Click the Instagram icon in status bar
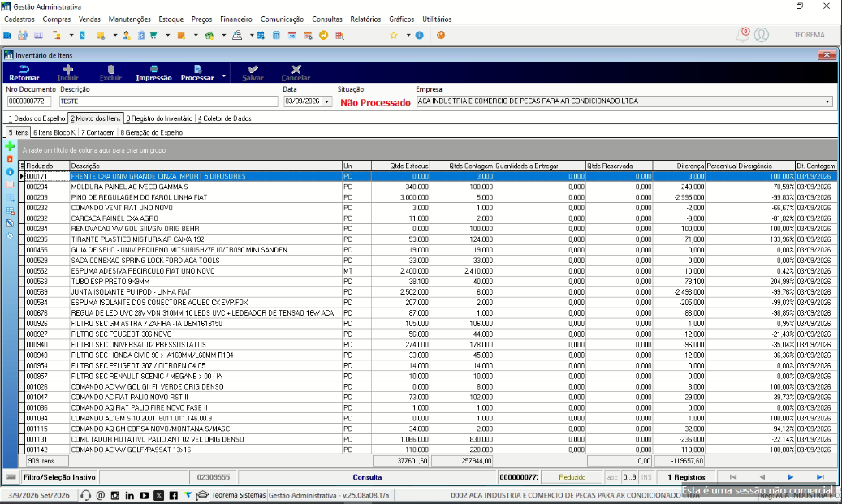Viewport: 842px width, 504px height. point(115,495)
